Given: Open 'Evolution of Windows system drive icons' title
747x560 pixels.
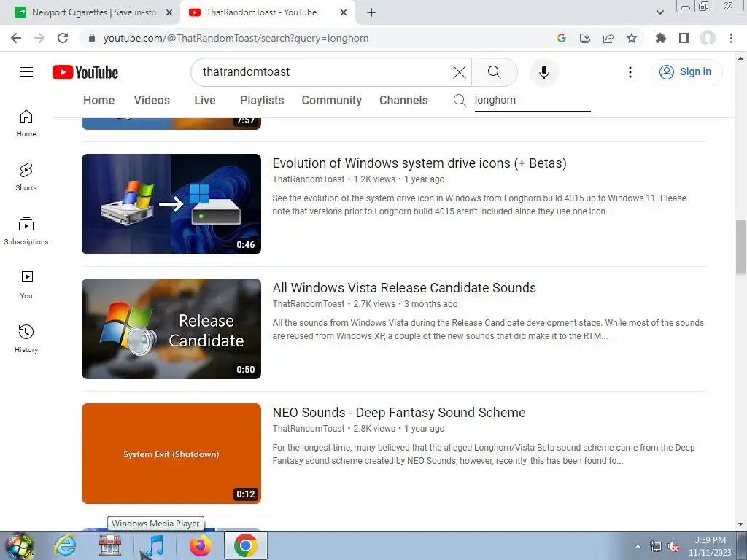Looking at the screenshot, I should pyautogui.click(x=419, y=163).
